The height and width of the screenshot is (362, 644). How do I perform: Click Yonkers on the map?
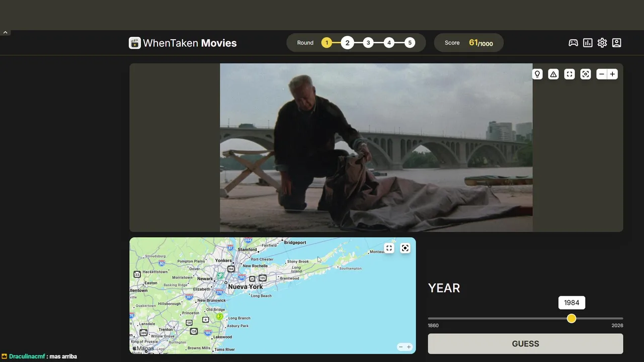[223, 260]
